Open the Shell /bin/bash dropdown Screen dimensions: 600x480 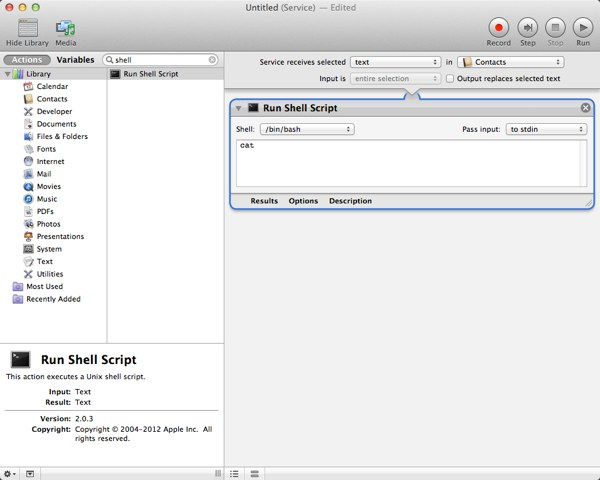[307, 129]
